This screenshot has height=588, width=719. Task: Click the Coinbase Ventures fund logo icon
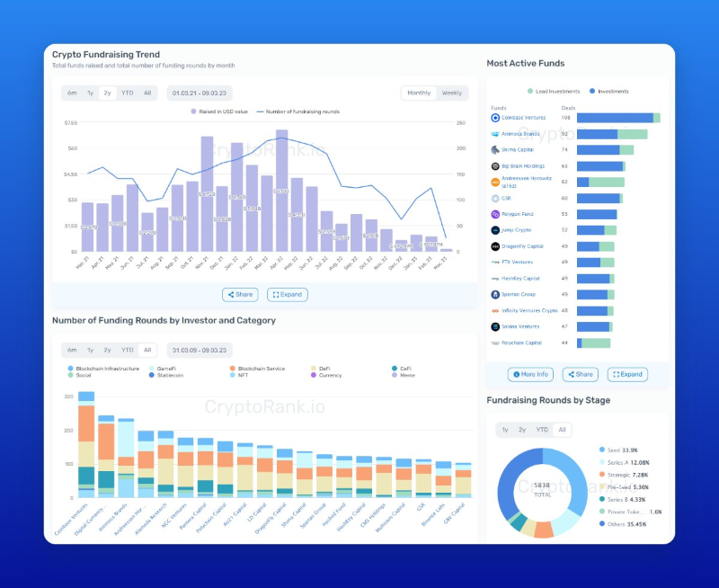[x=495, y=118]
